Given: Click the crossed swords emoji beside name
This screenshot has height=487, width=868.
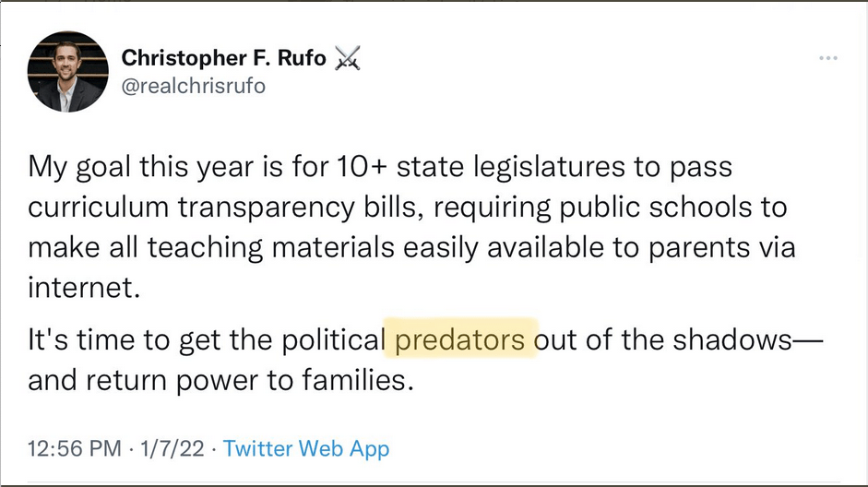Looking at the screenshot, I should pos(347,58).
